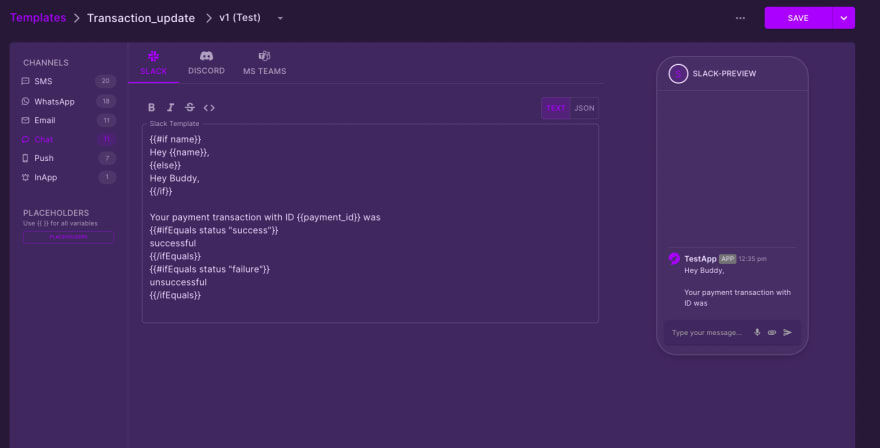Click the microphone icon in preview
Image resolution: width=880 pixels, height=448 pixels.
pyautogui.click(x=757, y=332)
